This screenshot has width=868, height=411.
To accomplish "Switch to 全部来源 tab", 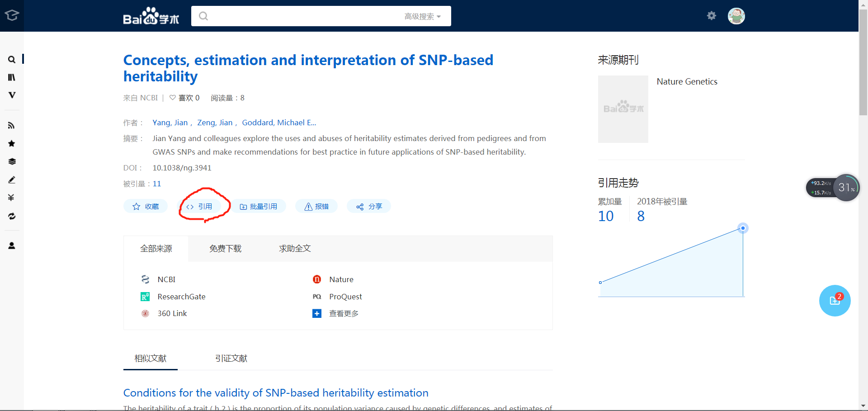I will [x=156, y=249].
